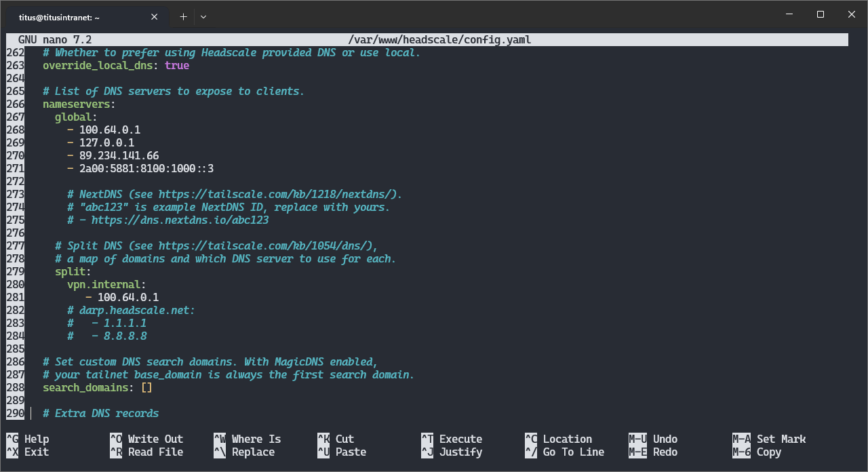Minimize the terminal window
The image size is (868, 472).
(x=789, y=14)
